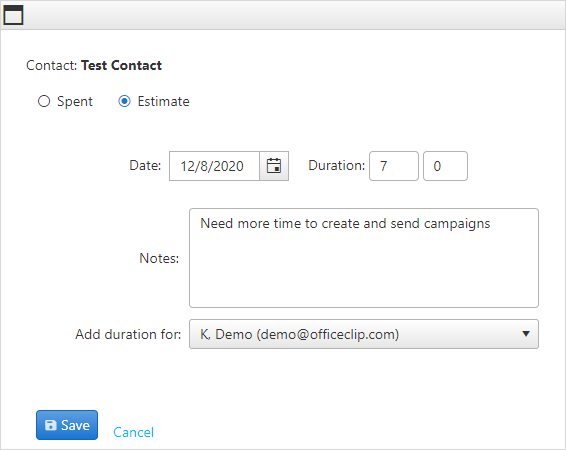Click the floppy disk icon on Save
The image size is (566, 450).
coord(51,425)
